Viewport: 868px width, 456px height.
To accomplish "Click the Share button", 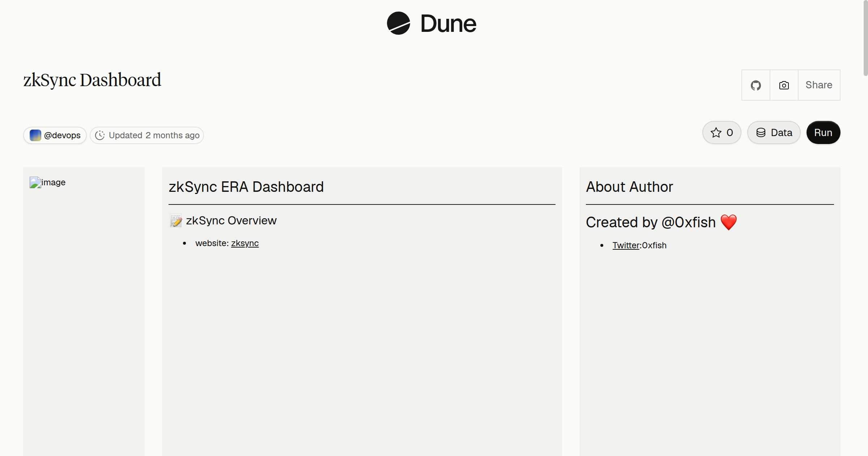I will 819,85.
